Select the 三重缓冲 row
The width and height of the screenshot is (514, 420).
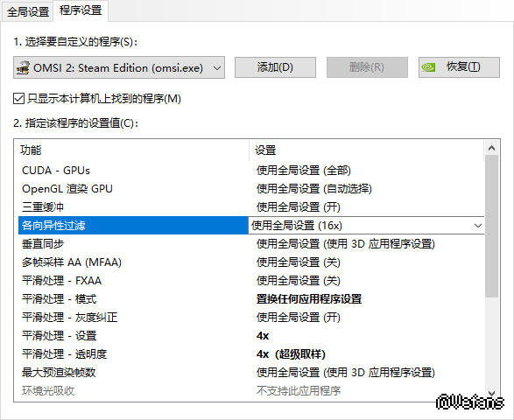[251, 207]
